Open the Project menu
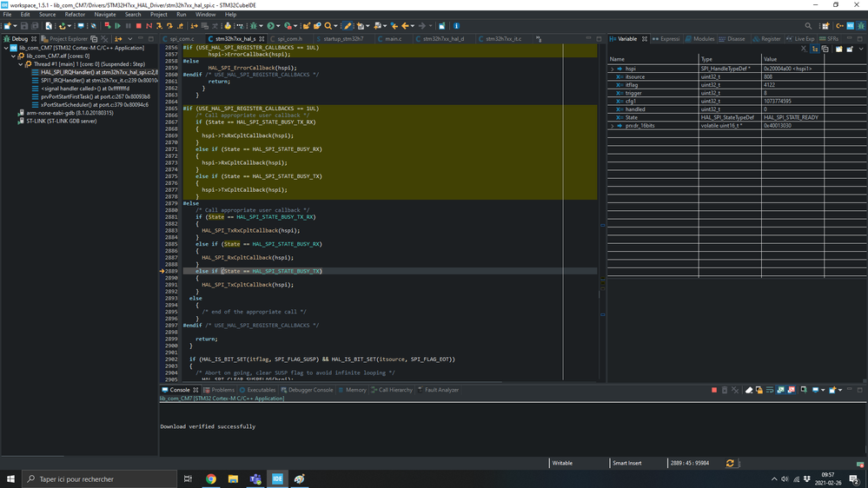This screenshot has height=488, width=868. (158, 15)
